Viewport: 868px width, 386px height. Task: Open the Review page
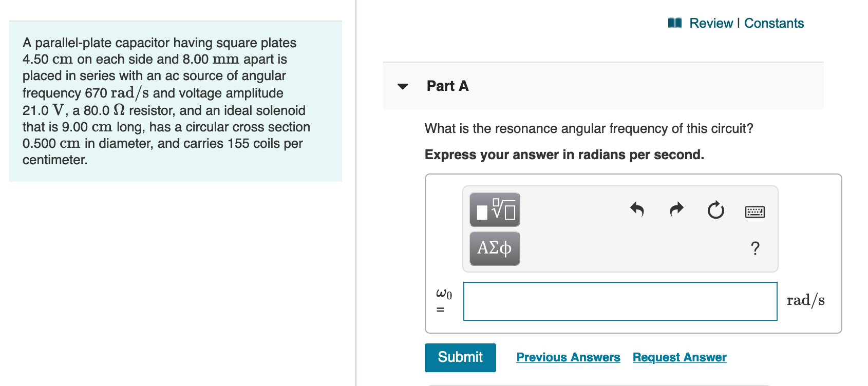coord(711,23)
